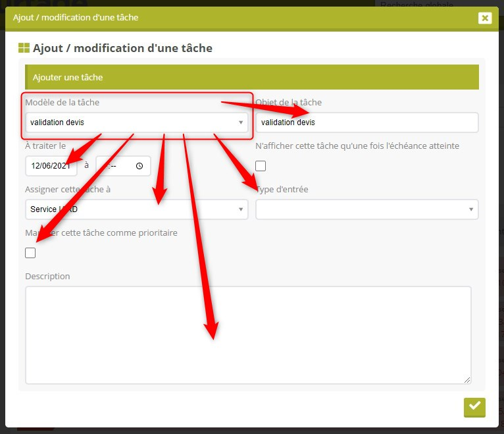Enable showing the task only once the deadline is reached

coord(261,166)
